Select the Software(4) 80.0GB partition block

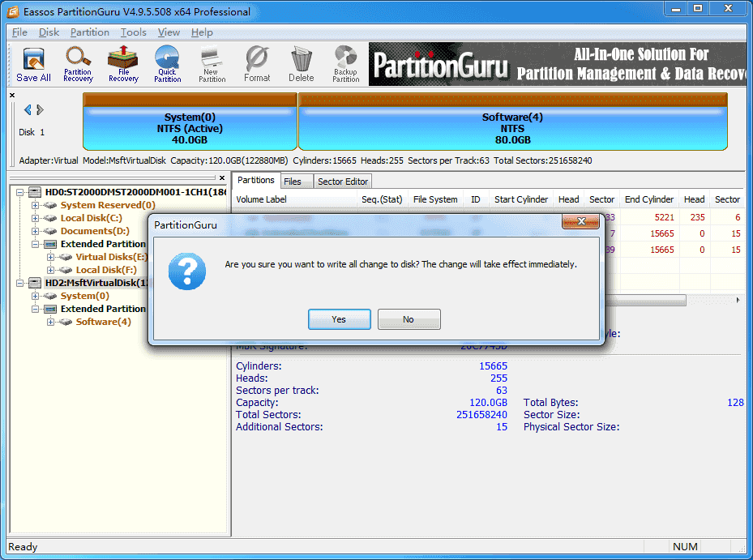tap(513, 122)
